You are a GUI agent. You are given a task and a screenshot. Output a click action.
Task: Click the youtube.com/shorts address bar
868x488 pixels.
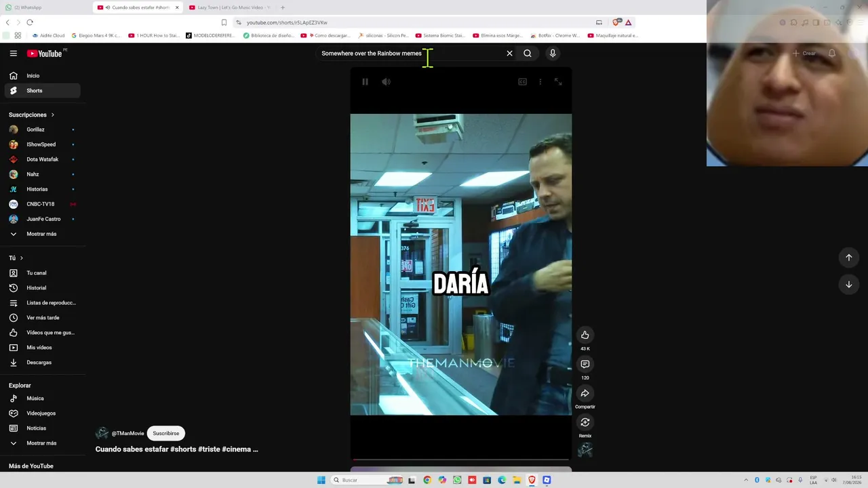(414, 22)
